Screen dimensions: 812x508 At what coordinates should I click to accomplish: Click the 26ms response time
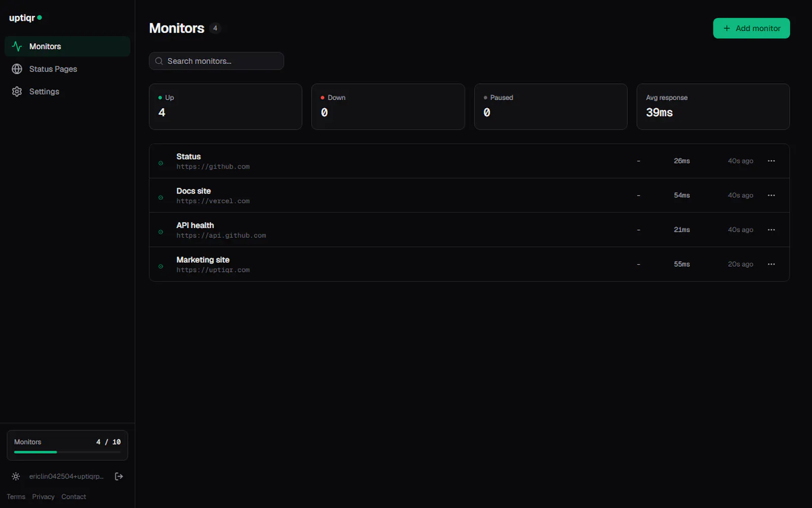[682, 161]
